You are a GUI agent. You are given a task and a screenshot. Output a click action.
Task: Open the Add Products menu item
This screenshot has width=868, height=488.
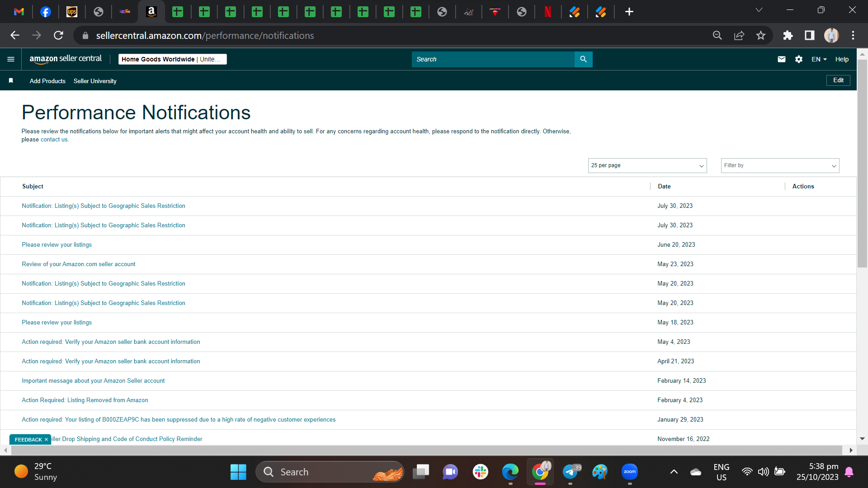click(x=47, y=81)
